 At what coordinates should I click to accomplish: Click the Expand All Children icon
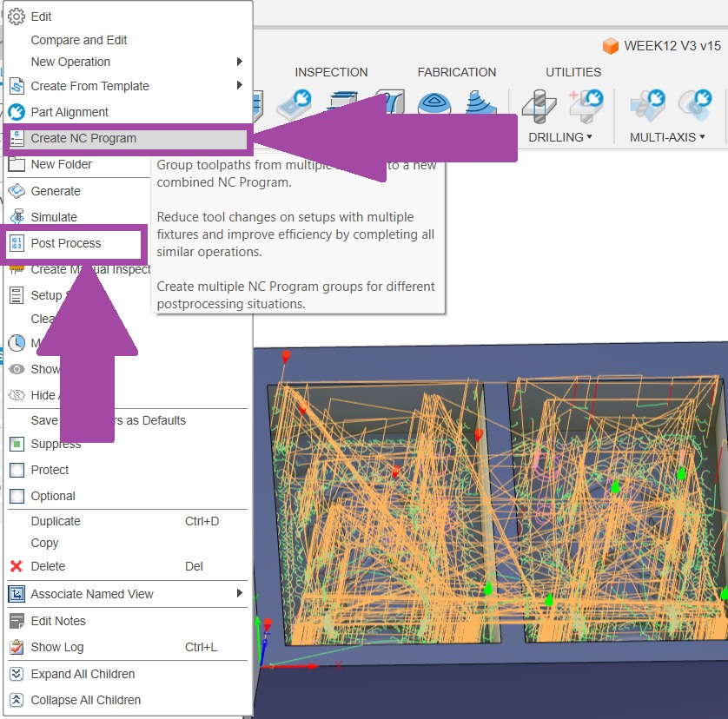tap(17, 674)
